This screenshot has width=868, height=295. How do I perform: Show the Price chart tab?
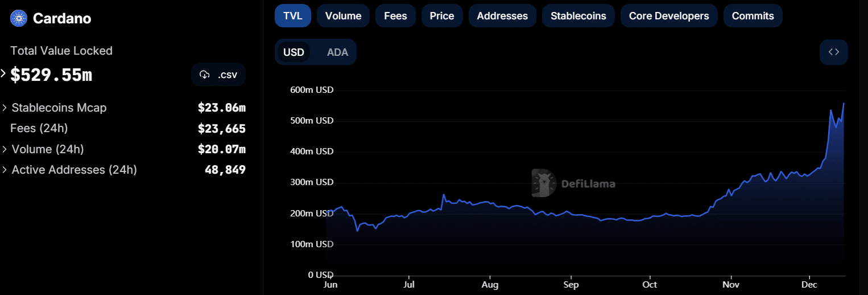click(x=442, y=16)
